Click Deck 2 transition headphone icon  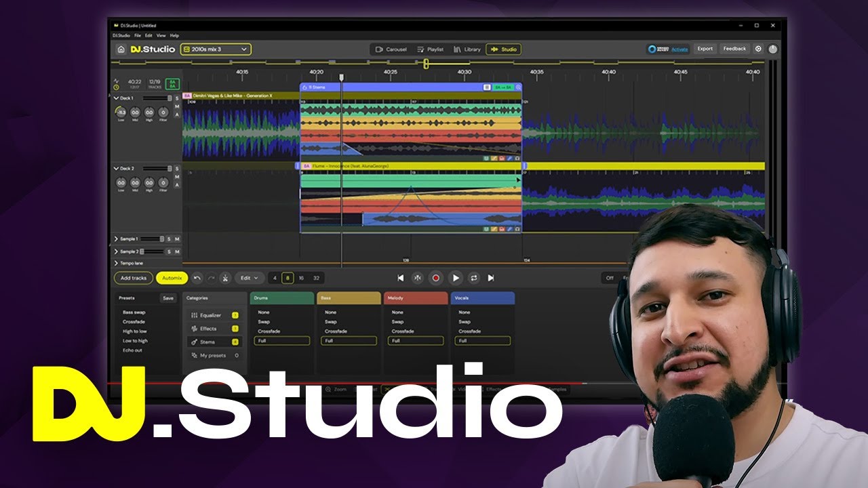pyautogui.click(x=517, y=229)
